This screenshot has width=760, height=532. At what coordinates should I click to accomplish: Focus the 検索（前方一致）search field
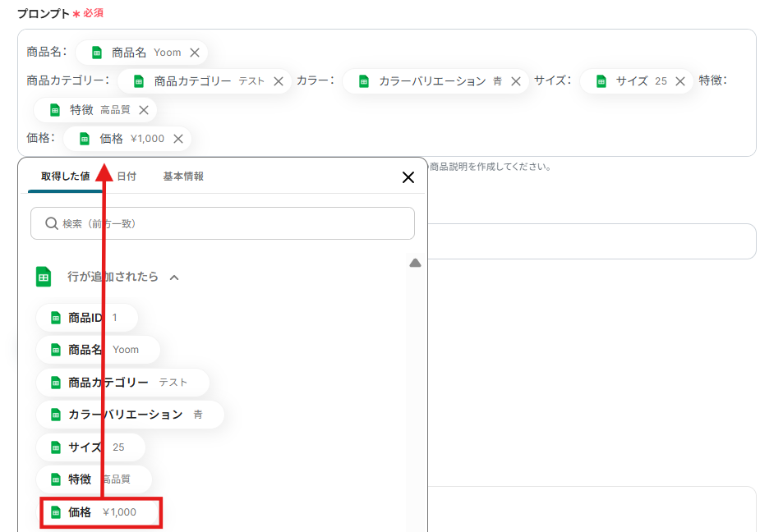coord(223,223)
